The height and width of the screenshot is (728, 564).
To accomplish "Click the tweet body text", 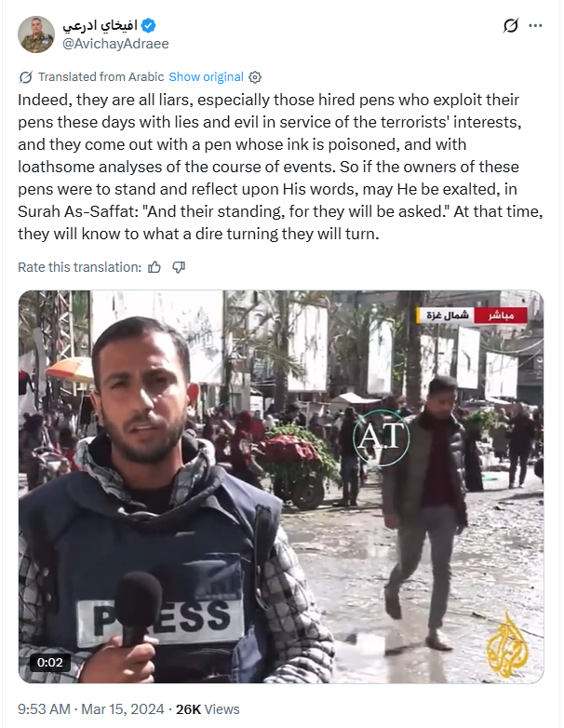I will pyautogui.click(x=280, y=167).
